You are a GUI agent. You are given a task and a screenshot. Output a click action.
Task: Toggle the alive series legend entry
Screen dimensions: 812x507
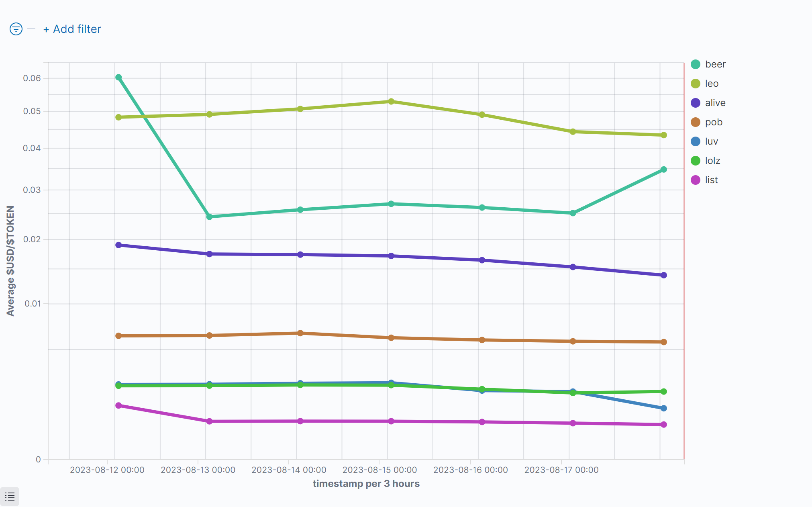pyautogui.click(x=715, y=103)
